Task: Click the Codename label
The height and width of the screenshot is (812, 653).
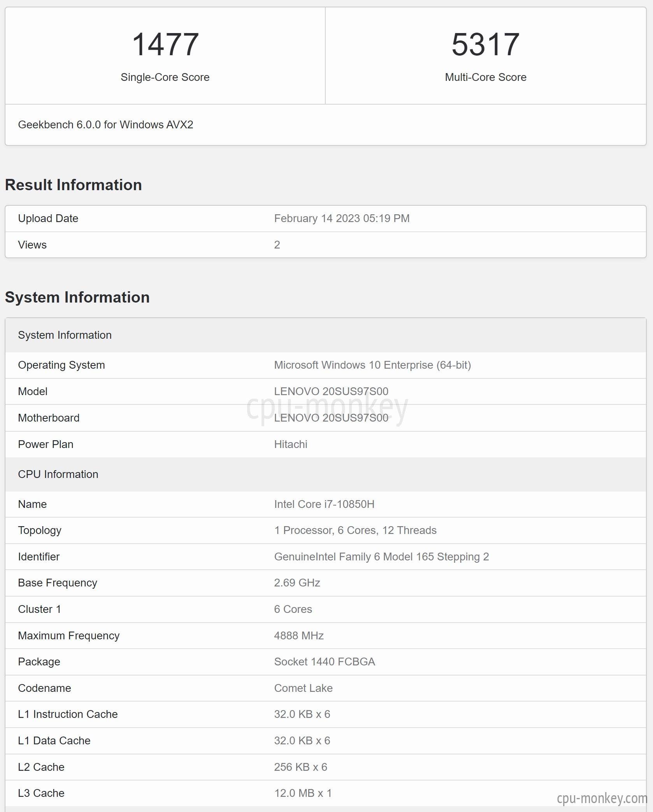Action: (x=44, y=688)
